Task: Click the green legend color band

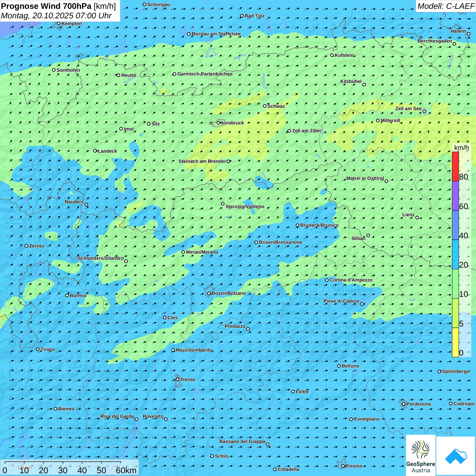Action: 455,284
